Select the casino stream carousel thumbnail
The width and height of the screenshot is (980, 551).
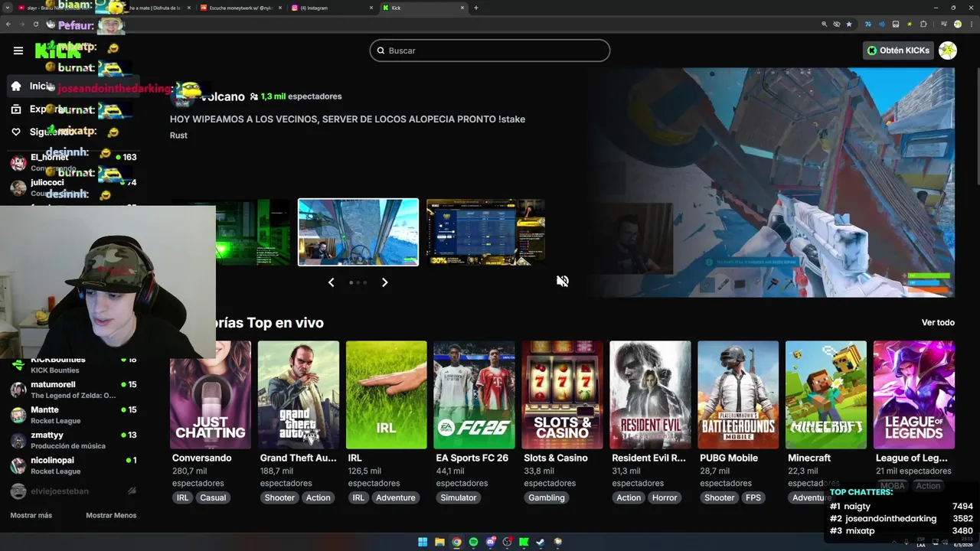[485, 232]
